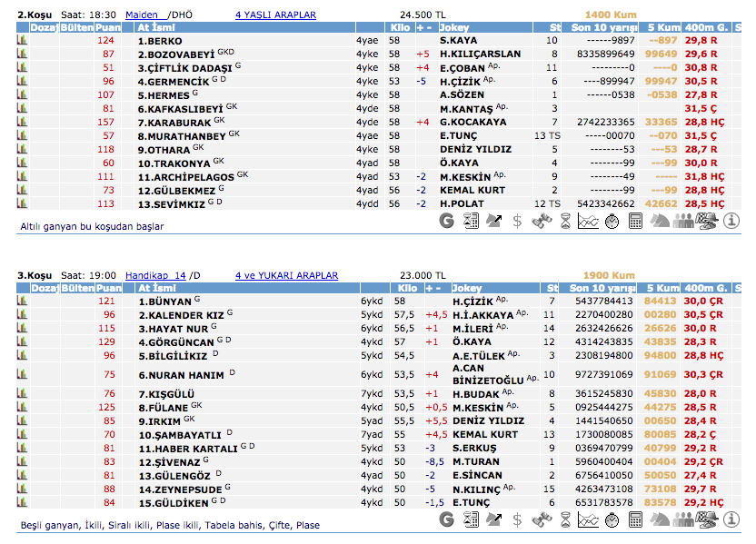Image resolution: width=756 pixels, height=544 pixels.
Task: Show the line graph icon under race 2
Action: 588,221
